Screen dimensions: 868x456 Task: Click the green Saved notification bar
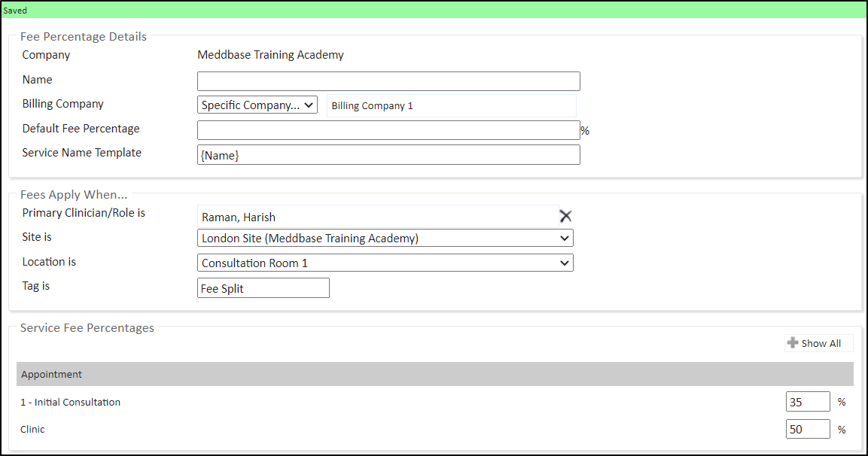click(434, 11)
